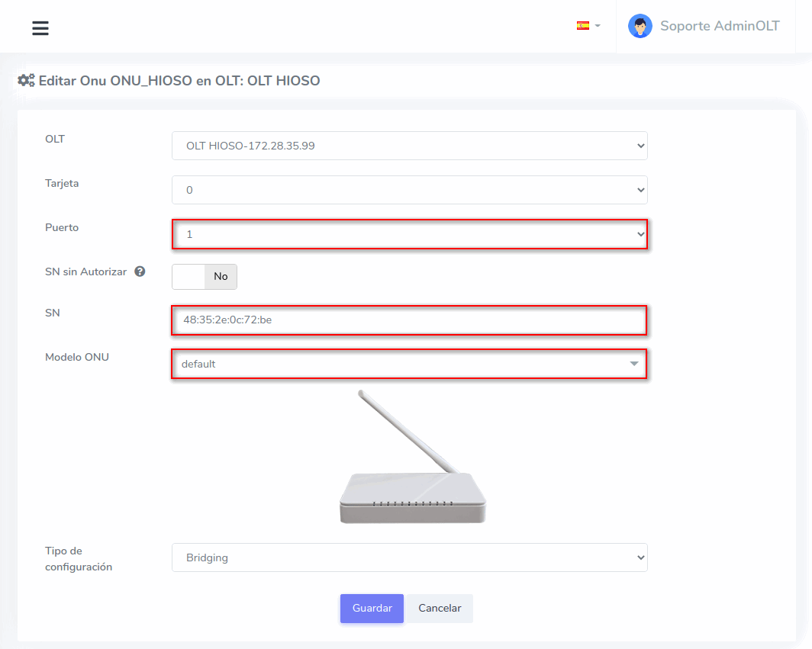
Task: Open the Soporte AdminOLT user menu
Action: (719, 26)
